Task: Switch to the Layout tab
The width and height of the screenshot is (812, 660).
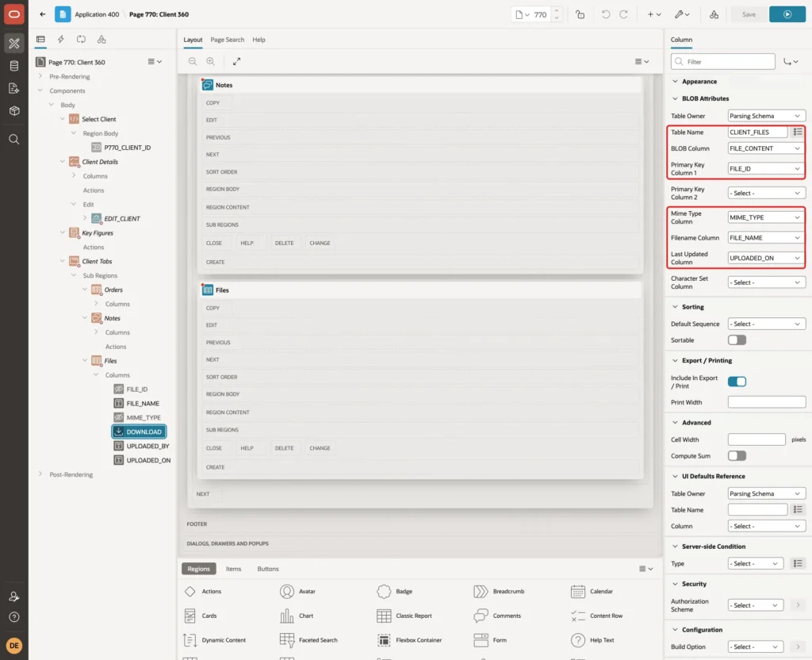Action: pos(193,40)
